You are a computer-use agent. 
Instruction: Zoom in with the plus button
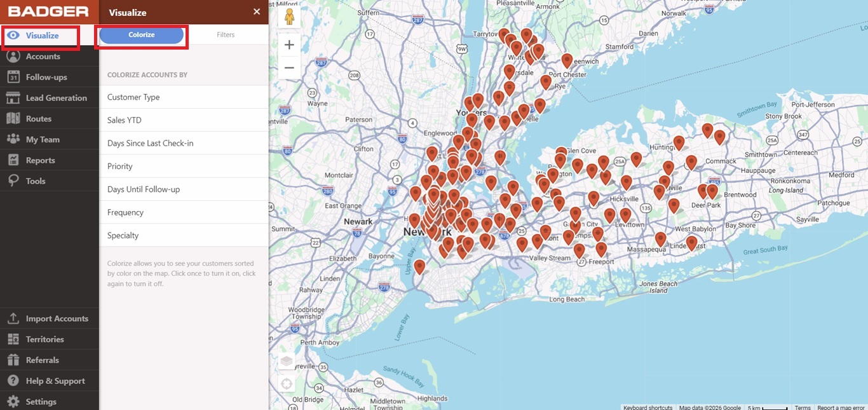[289, 44]
